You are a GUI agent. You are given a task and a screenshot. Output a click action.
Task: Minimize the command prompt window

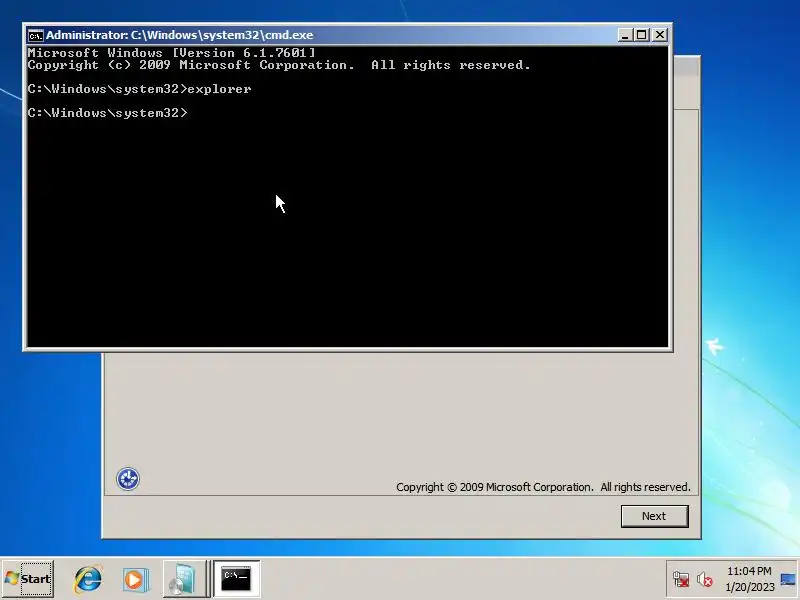coord(625,35)
